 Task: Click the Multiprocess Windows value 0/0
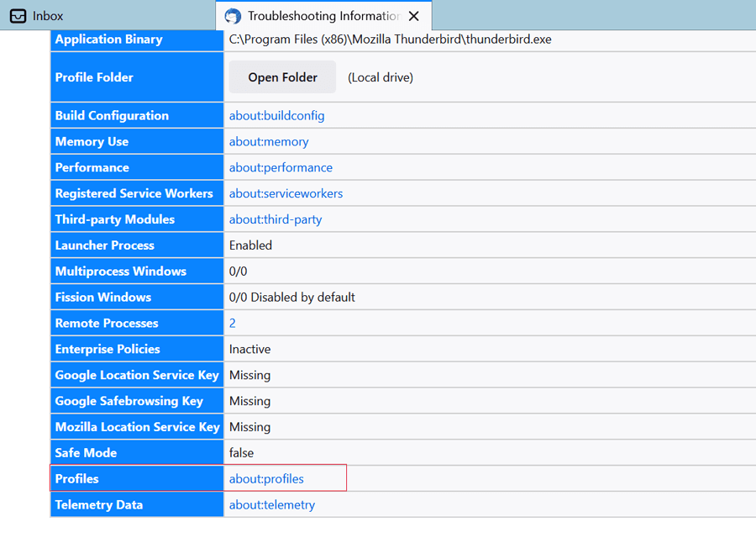point(238,272)
